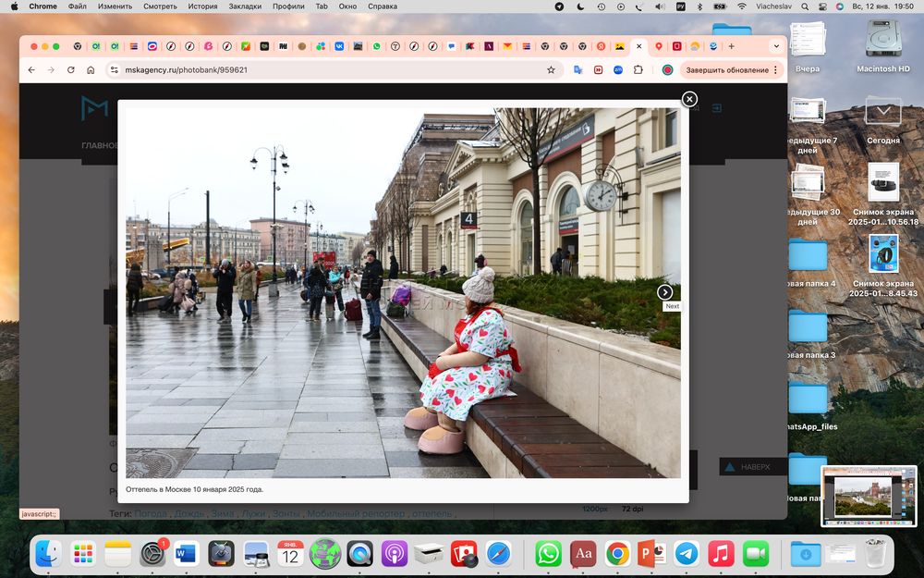Click the large Moscow street photo
Screen dimensions: 924x578
coord(403,292)
